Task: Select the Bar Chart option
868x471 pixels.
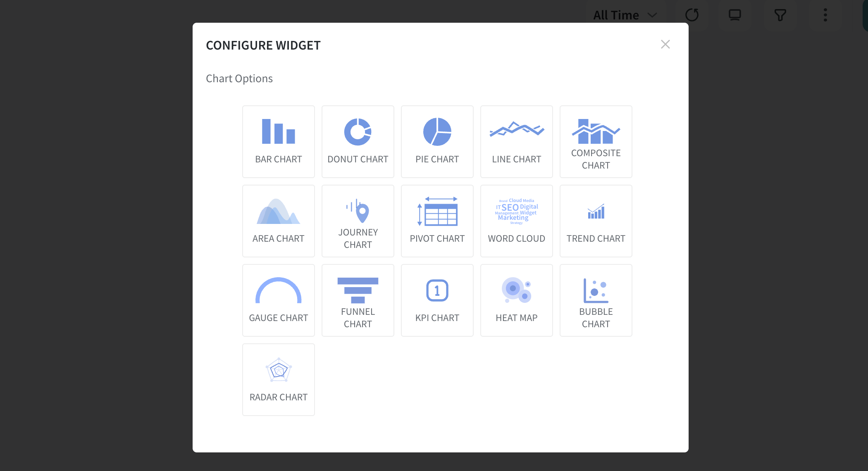Action: [x=279, y=142]
